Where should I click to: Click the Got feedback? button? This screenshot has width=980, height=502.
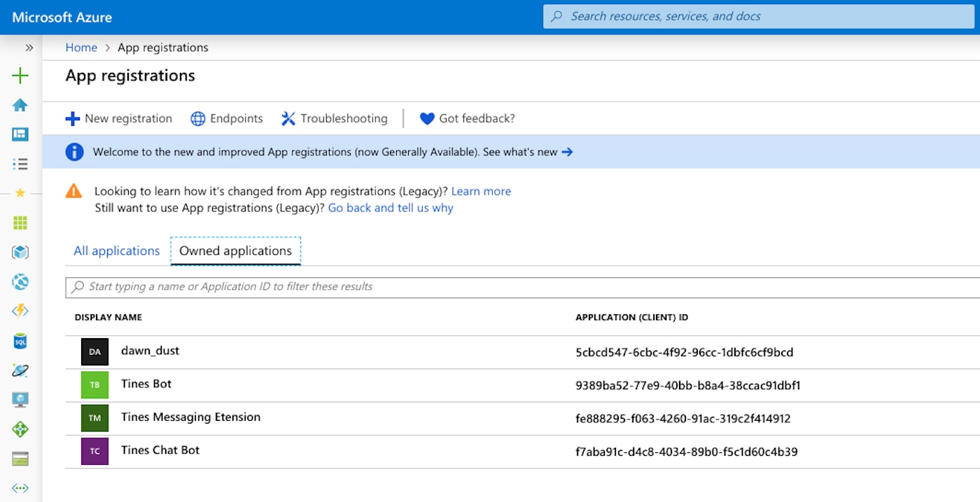point(467,118)
